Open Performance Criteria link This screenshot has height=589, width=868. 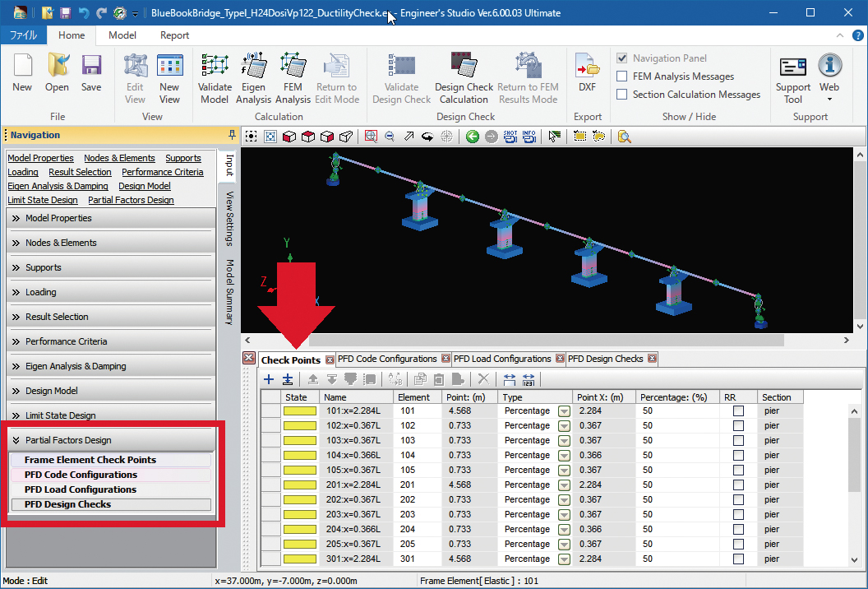coord(162,172)
